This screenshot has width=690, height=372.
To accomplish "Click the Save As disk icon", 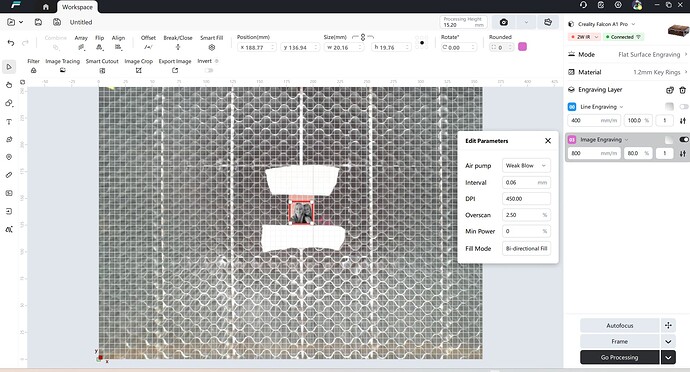I will click(x=57, y=22).
